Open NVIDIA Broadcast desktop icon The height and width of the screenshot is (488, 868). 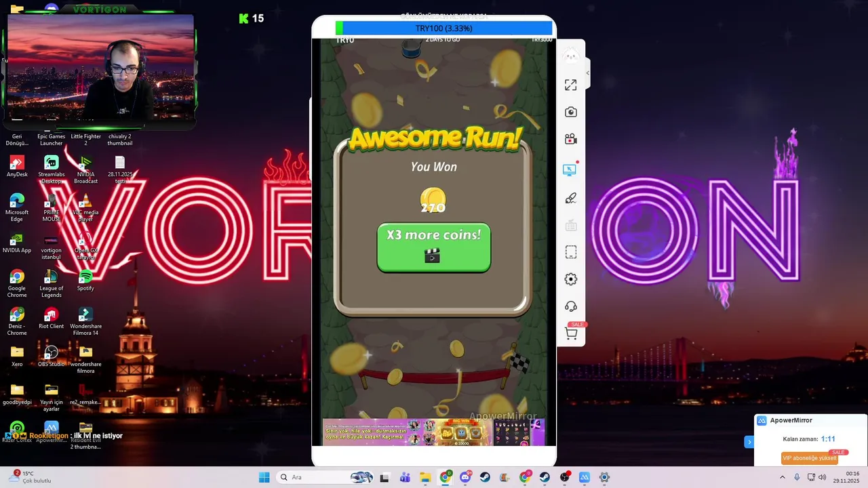85,169
